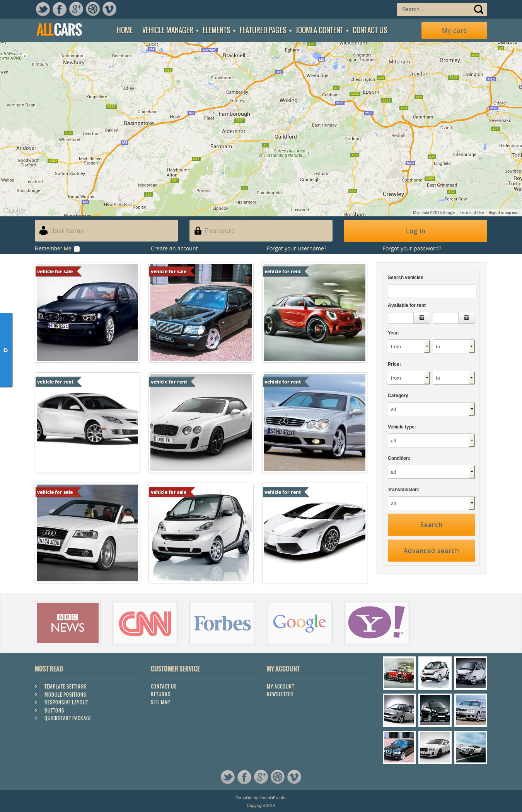Click the Create an account link
Viewport: 522px width, 812px height.
click(x=174, y=248)
